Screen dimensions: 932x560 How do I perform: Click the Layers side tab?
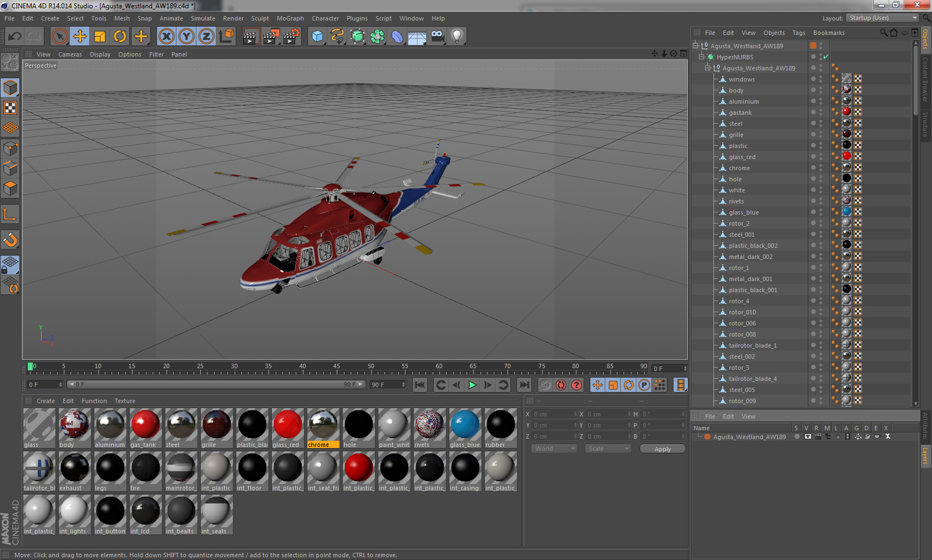925,456
